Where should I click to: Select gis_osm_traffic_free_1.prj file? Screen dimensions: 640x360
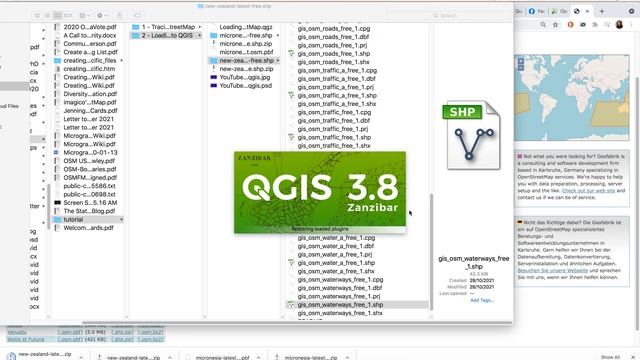333,129
